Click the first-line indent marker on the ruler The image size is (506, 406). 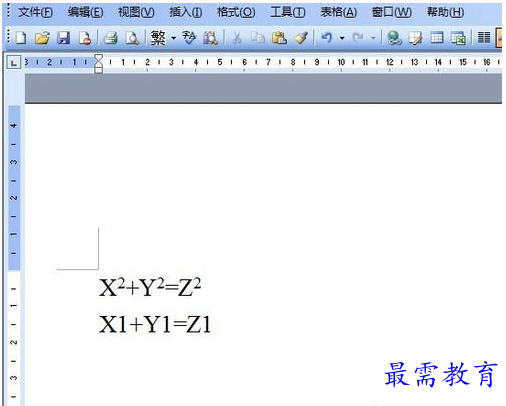pos(99,57)
